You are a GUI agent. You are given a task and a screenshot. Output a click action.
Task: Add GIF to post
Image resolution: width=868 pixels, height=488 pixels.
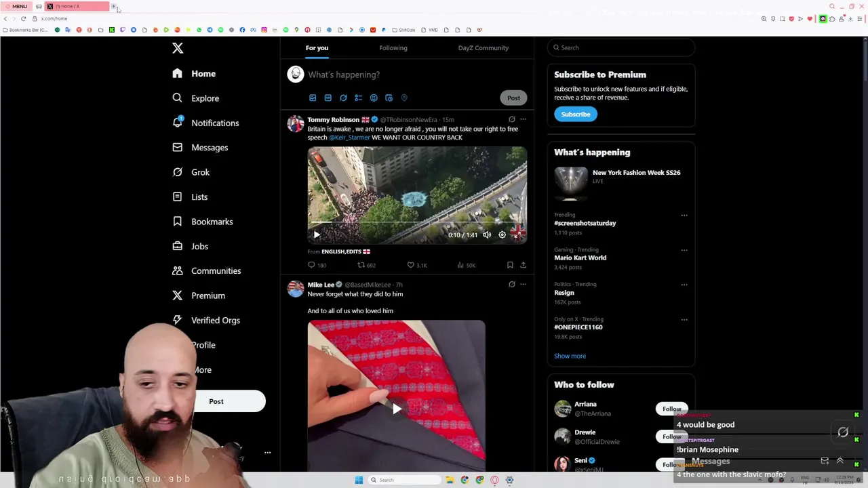tap(328, 98)
